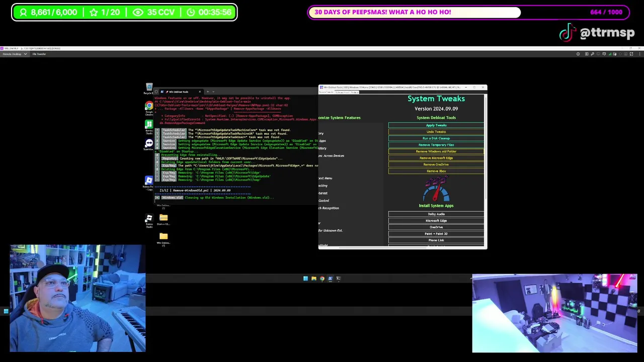
Task: Open the green Bandicut Studio desktop icon
Action: tap(149, 127)
